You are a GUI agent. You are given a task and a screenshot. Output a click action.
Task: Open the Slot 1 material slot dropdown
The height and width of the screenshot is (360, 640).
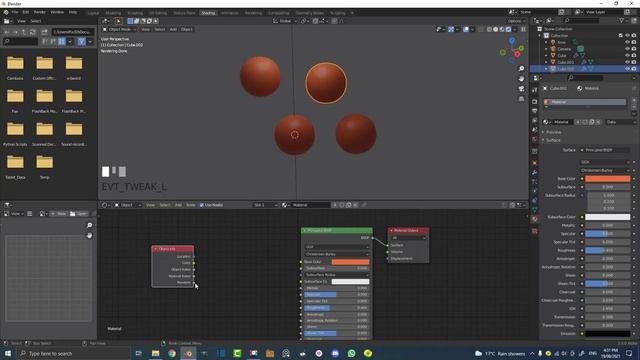[x=265, y=205]
